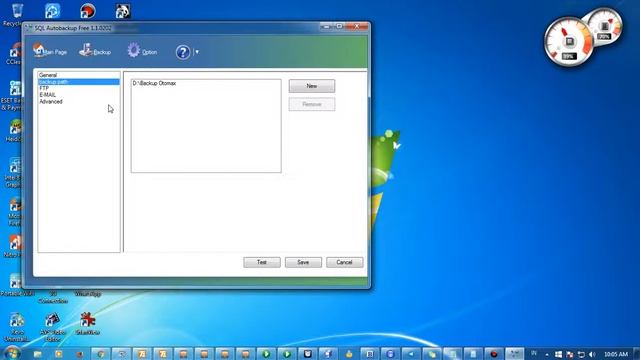
Task: Open Main Page in SQL Autobackup toolbar
Action: [x=49, y=51]
